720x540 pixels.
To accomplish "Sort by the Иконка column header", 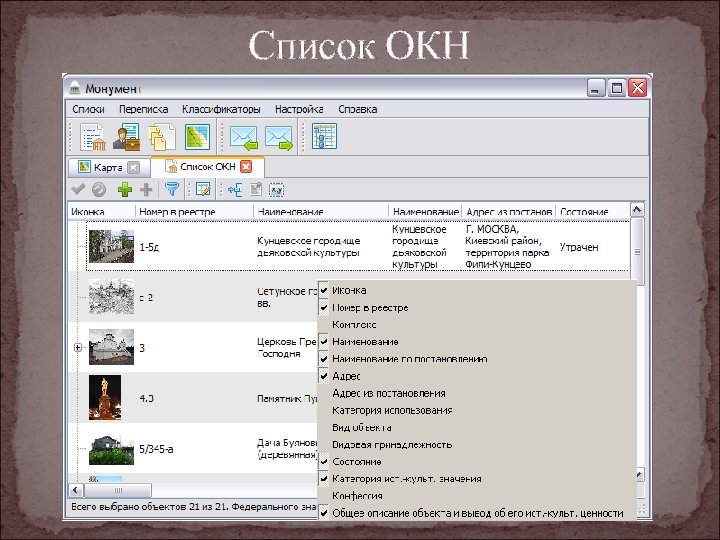I will (101, 211).
